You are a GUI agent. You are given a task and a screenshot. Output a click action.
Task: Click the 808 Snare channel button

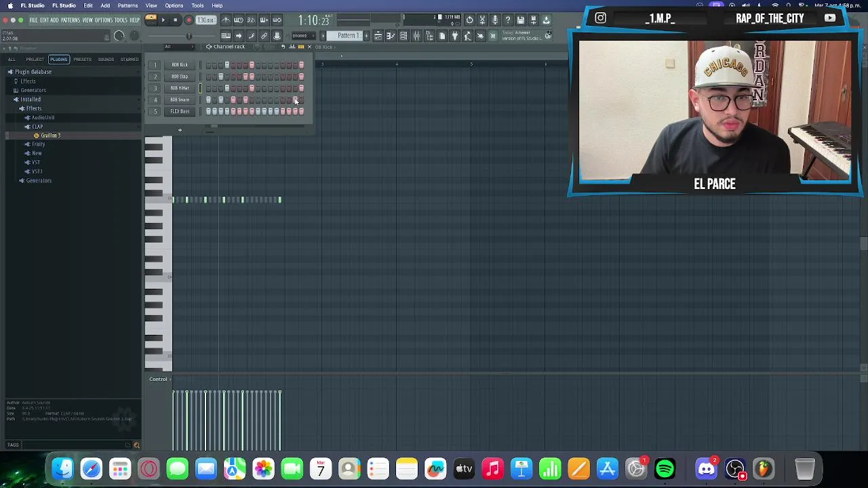[180, 100]
